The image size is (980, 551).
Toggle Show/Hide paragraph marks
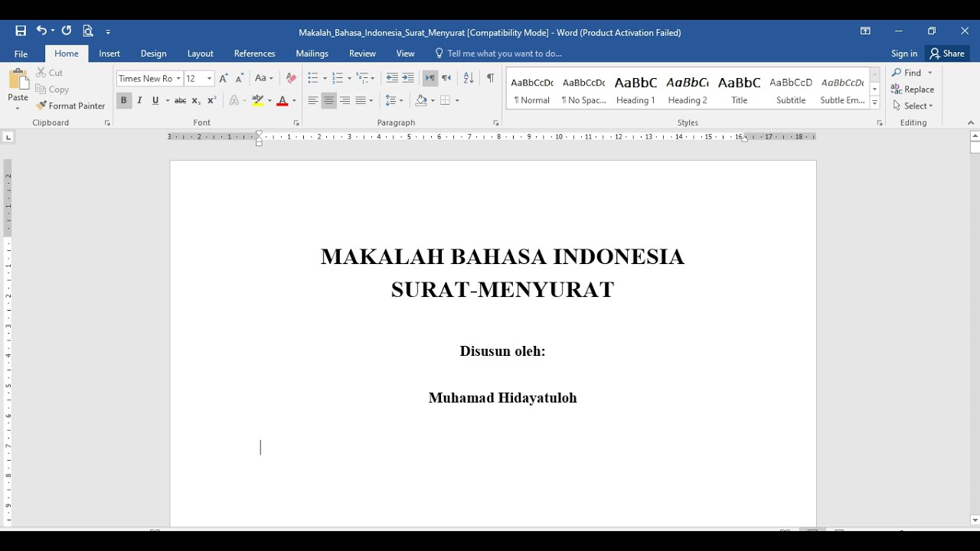click(490, 78)
